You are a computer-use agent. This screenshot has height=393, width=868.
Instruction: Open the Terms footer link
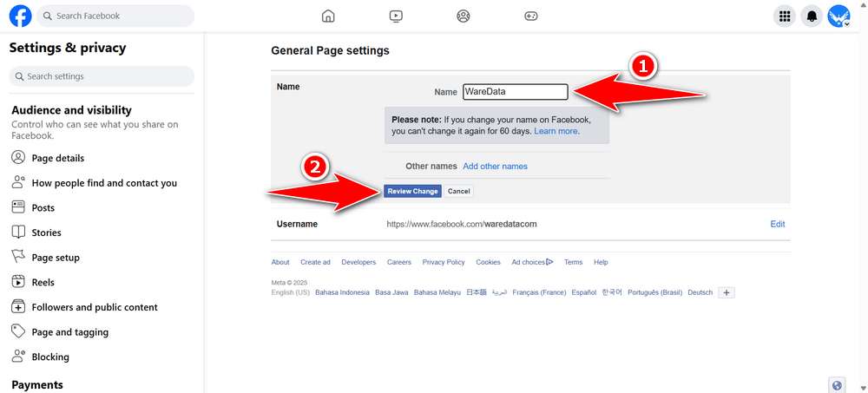(x=574, y=262)
